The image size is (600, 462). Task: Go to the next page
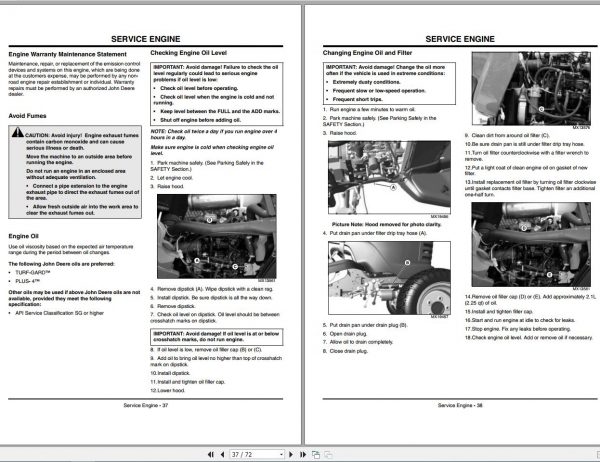click(x=291, y=454)
